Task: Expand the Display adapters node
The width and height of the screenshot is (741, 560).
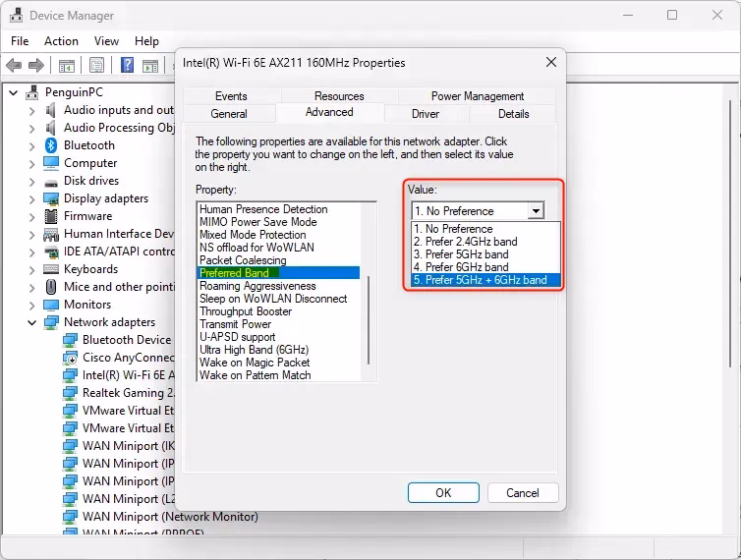Action: pyautogui.click(x=31, y=198)
